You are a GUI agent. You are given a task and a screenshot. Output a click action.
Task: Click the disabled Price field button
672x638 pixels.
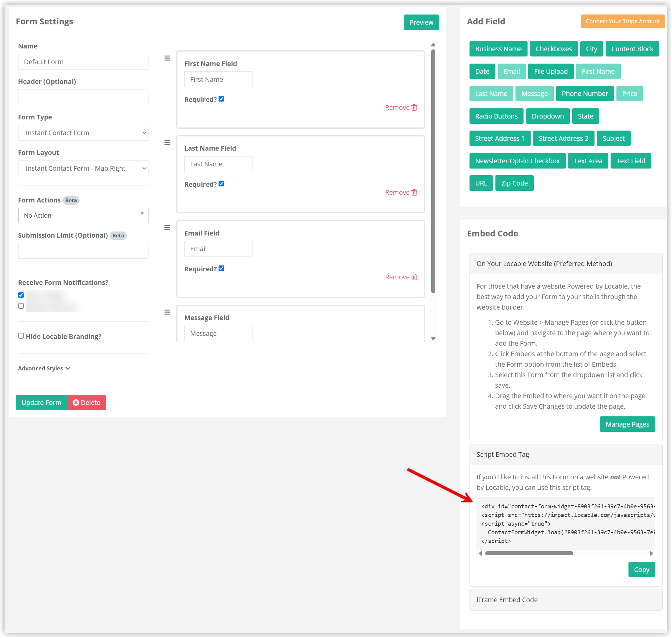coord(629,94)
